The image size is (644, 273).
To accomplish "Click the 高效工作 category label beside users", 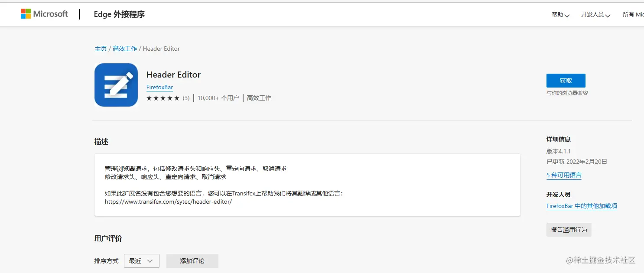I will [259, 98].
